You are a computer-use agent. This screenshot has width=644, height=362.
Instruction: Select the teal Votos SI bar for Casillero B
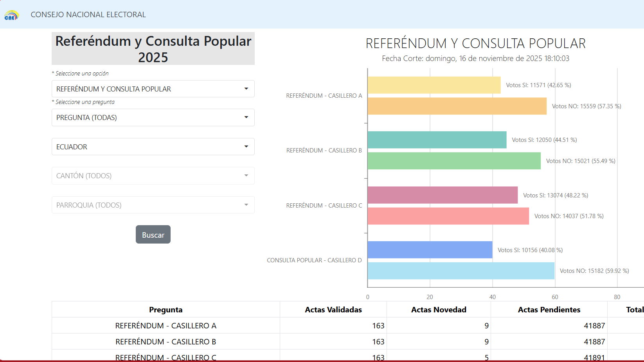(437, 140)
